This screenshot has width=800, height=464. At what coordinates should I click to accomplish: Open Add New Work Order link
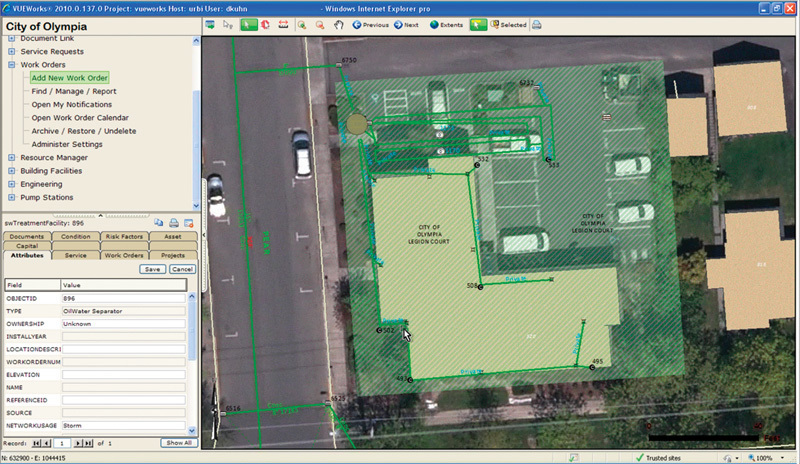69,77
